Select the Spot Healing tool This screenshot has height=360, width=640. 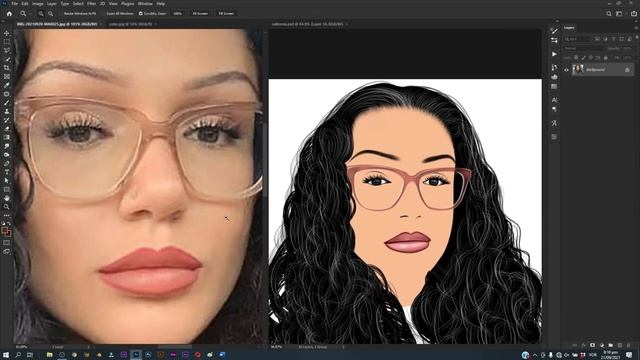[7, 94]
